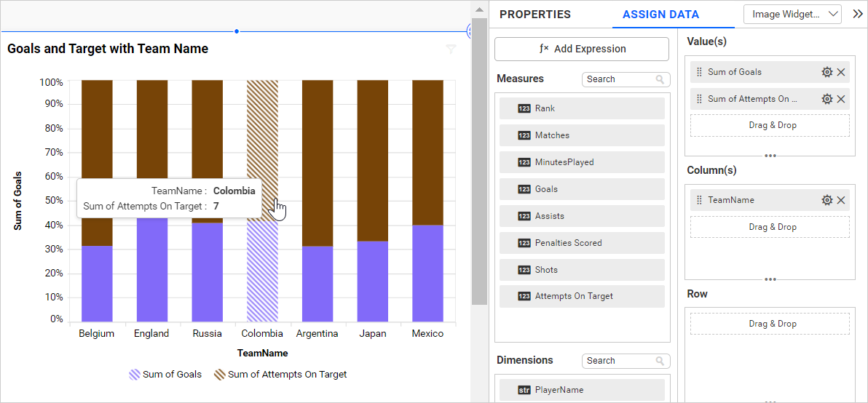Remove TeamName from Columns
868x403 pixels.
coord(841,200)
